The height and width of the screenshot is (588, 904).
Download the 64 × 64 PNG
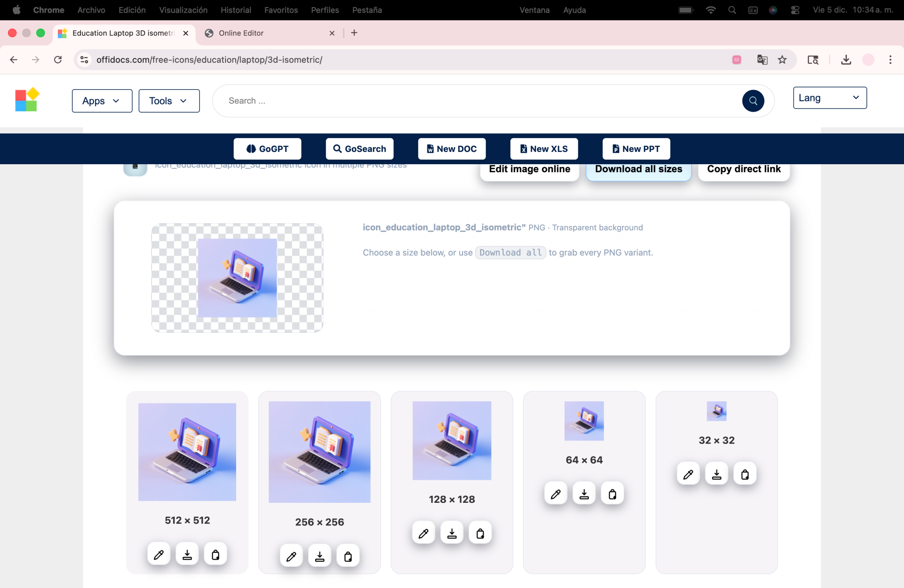584,494
